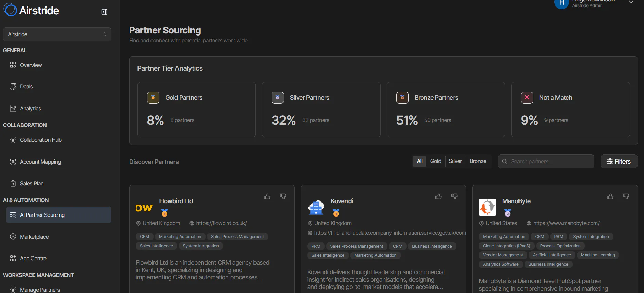The width and height of the screenshot is (644, 293).
Task: Open the Sales Plan page
Action: [x=32, y=184]
